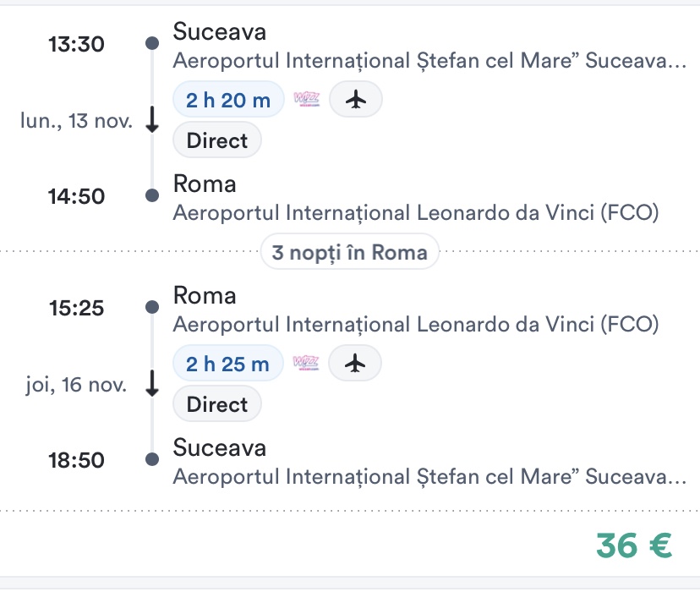Image resolution: width=700 pixels, height=592 pixels.
Task: Click the Suceava departure city at 13:30
Action: [219, 32]
